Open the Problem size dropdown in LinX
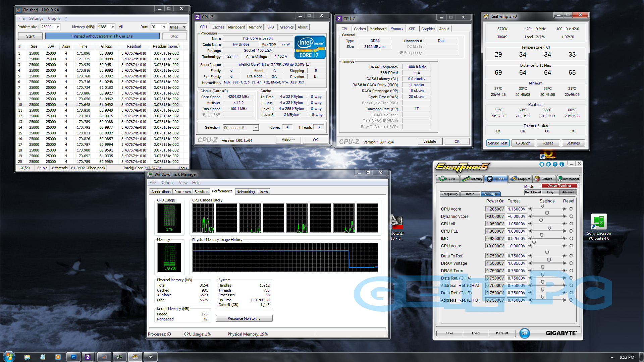 click(58, 27)
